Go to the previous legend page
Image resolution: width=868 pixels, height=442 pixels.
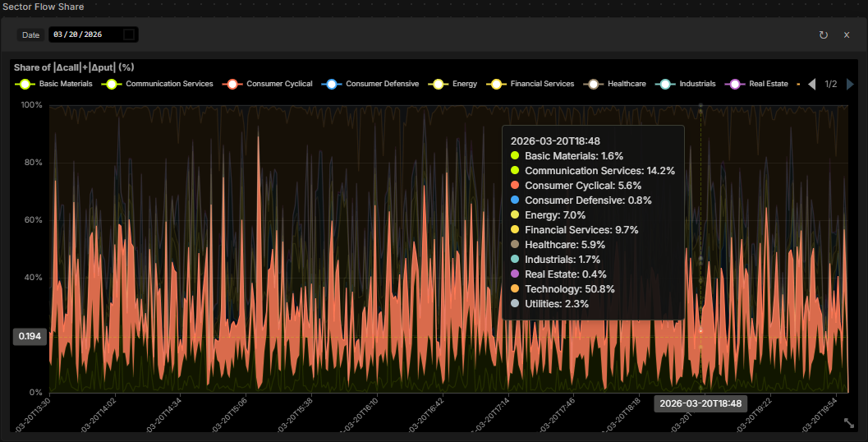point(812,84)
